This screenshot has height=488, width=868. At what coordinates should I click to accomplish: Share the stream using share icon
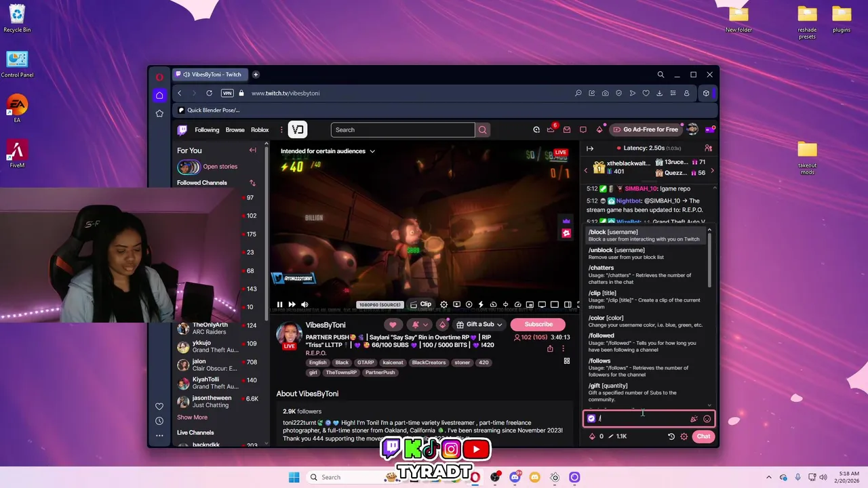pyautogui.click(x=550, y=349)
